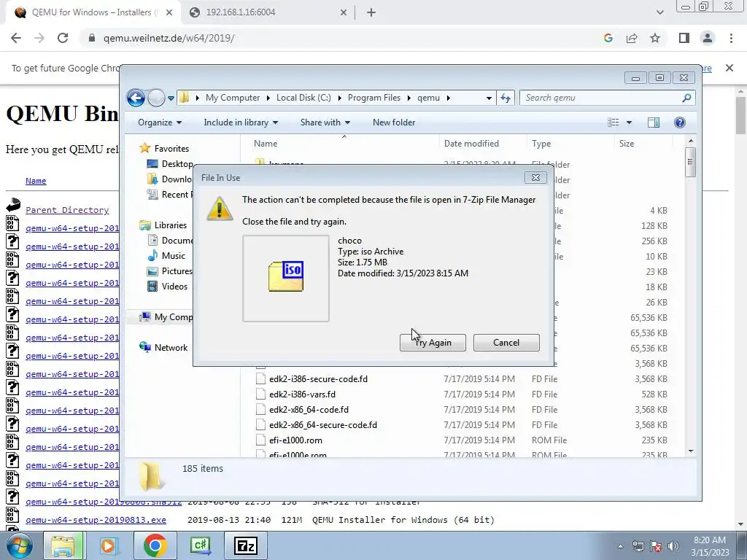This screenshot has width=747, height=560.
Task: Switch to 192.168.1.16:6004 Chrome tab
Action: click(x=268, y=12)
